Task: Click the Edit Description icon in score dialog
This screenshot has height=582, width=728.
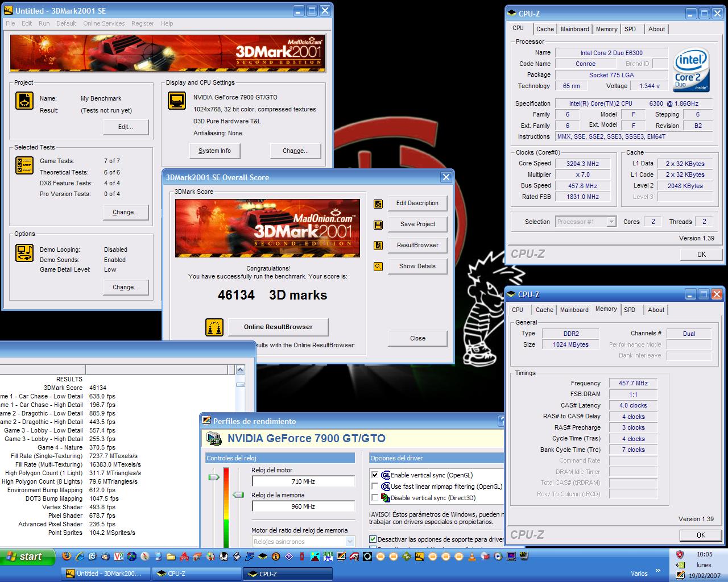Action: point(378,203)
